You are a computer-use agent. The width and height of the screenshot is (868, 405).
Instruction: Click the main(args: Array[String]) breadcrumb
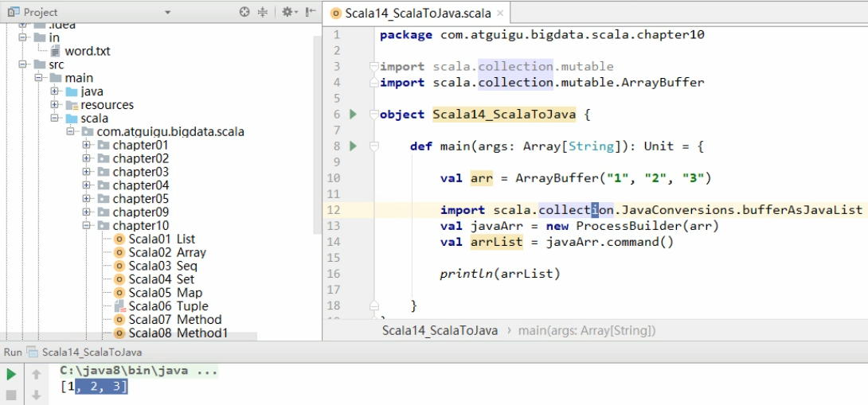[x=587, y=331]
